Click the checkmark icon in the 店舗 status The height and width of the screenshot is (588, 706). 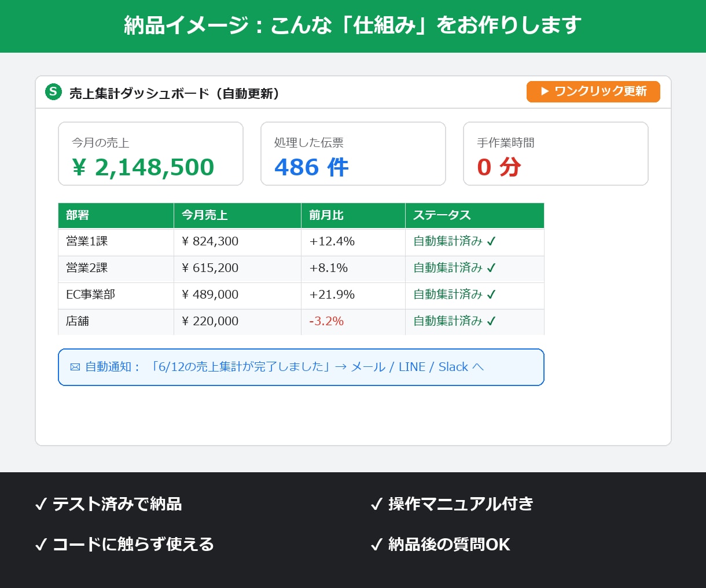click(x=491, y=321)
